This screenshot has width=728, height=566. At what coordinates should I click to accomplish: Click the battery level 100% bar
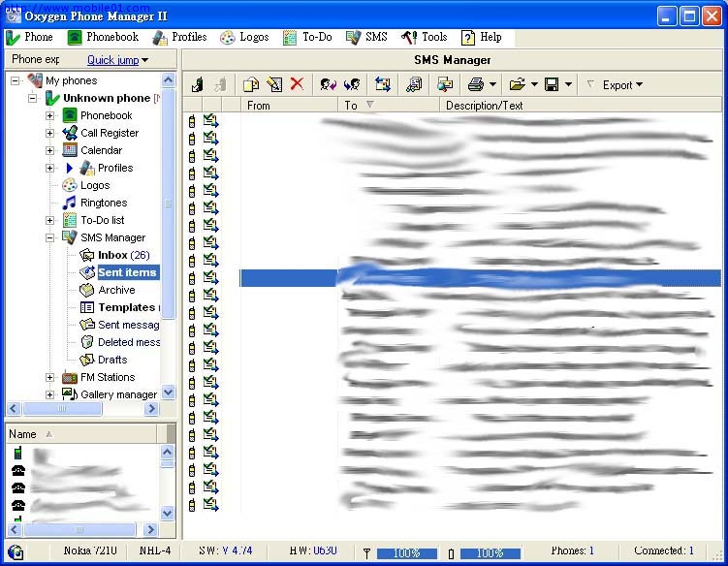click(x=491, y=553)
